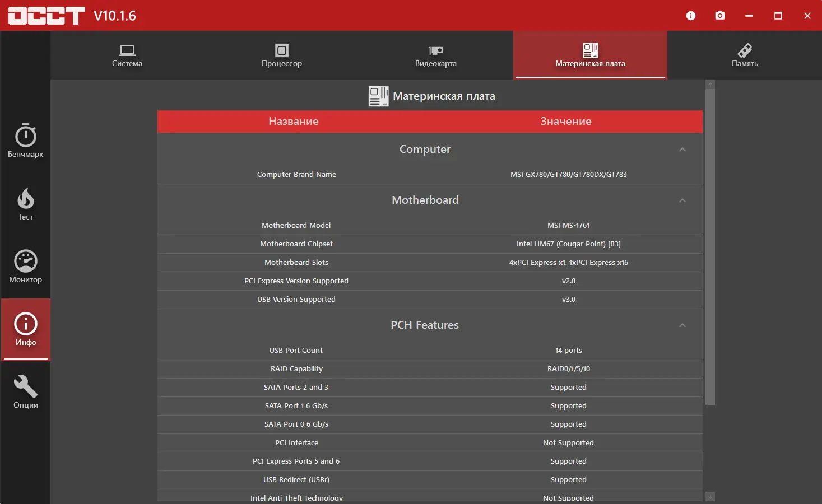
Task: Click the PCI Express Version Supported label
Action: click(296, 281)
